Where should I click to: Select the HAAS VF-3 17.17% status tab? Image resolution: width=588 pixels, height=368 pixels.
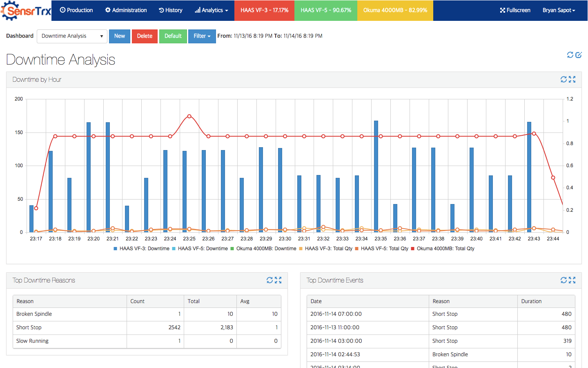(264, 10)
